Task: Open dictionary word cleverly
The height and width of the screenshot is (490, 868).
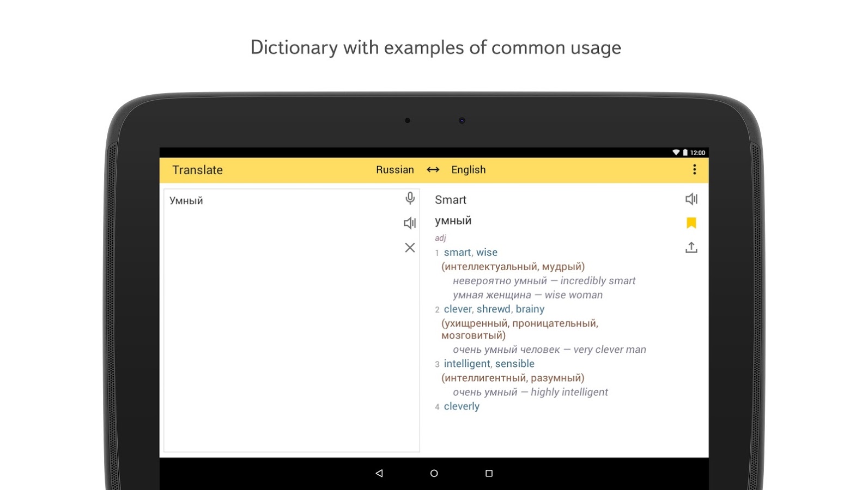Action: [462, 406]
